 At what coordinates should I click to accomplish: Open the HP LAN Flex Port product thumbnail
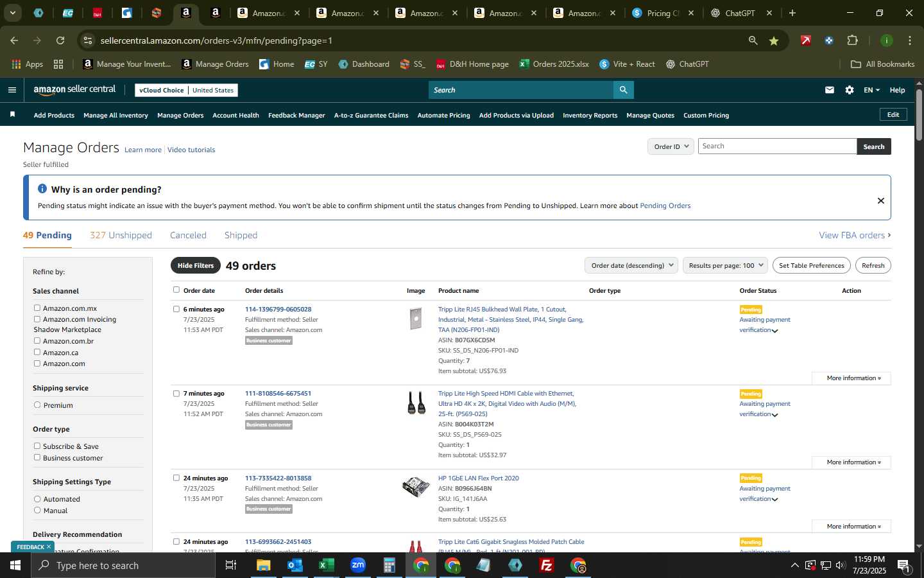coord(416,487)
